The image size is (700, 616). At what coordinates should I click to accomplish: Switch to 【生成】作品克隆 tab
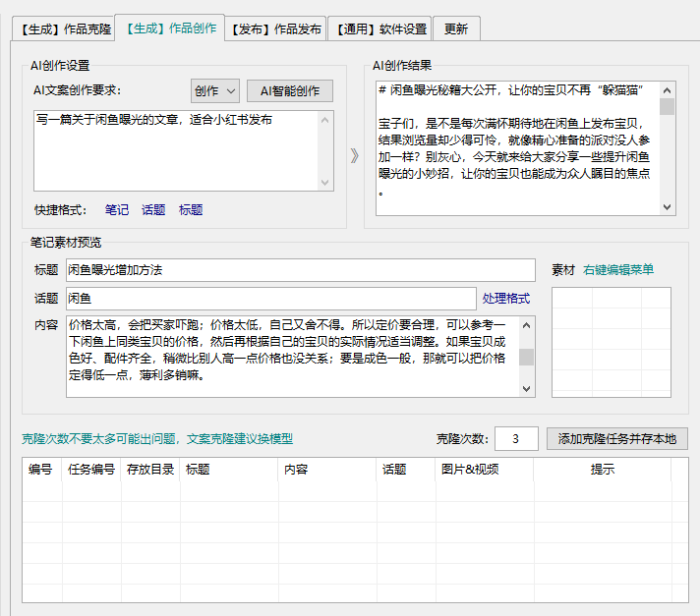(x=63, y=29)
